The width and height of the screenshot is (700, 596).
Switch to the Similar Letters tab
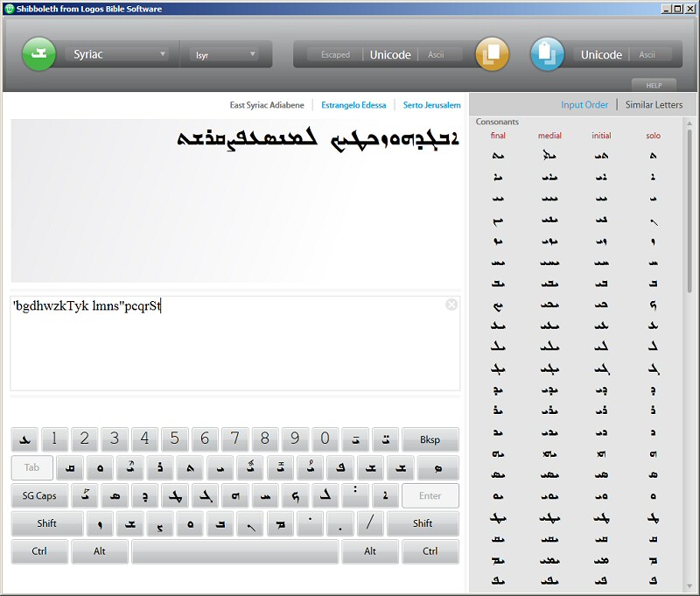(654, 105)
